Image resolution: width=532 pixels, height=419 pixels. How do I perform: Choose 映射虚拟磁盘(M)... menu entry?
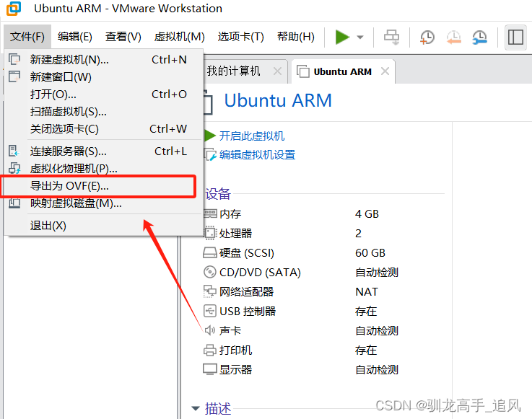tap(104, 203)
